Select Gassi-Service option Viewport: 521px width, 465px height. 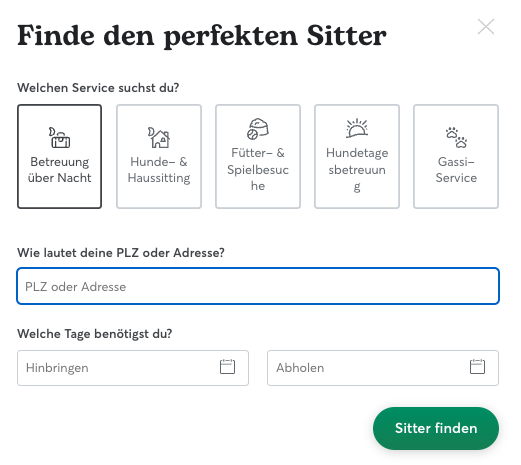(456, 156)
